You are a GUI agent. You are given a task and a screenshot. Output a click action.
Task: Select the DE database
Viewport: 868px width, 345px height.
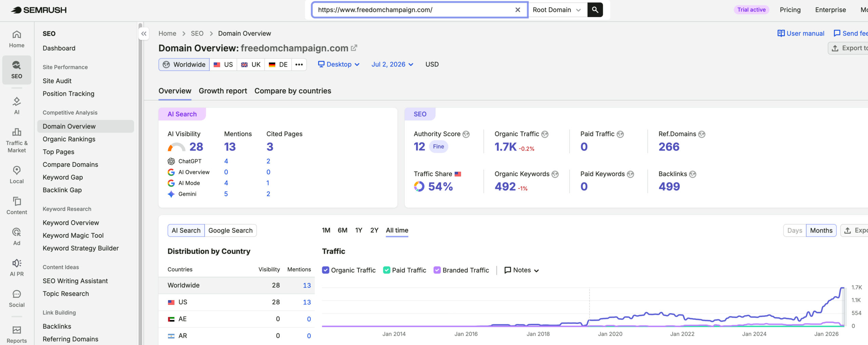[278, 64]
